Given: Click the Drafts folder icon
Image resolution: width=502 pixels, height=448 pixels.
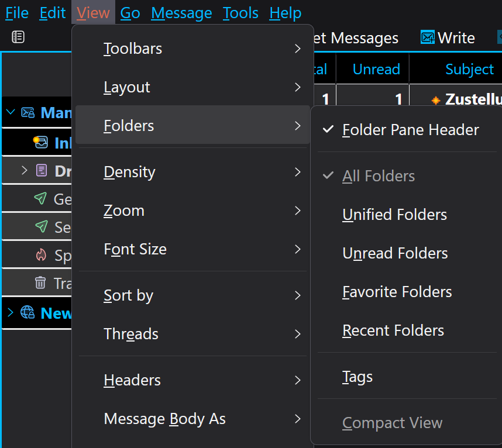Looking at the screenshot, I should coord(42,171).
